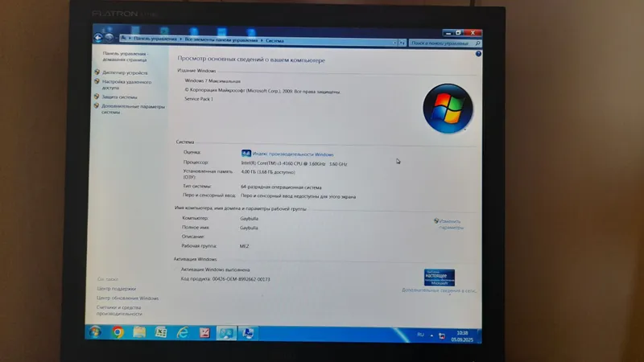This screenshot has width=644, height=362.
Task: Open Защита системы
Action: [119, 97]
